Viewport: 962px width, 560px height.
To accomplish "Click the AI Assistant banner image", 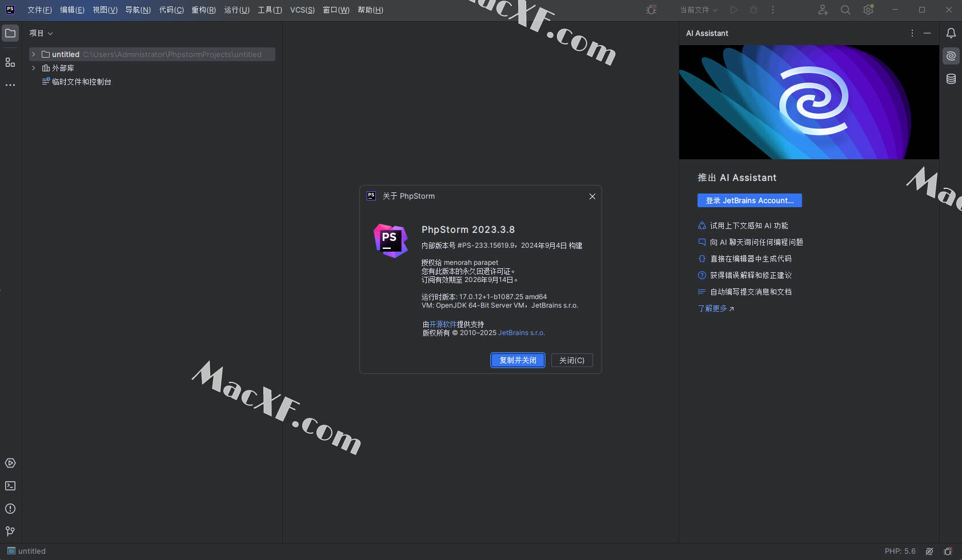I will [x=809, y=102].
